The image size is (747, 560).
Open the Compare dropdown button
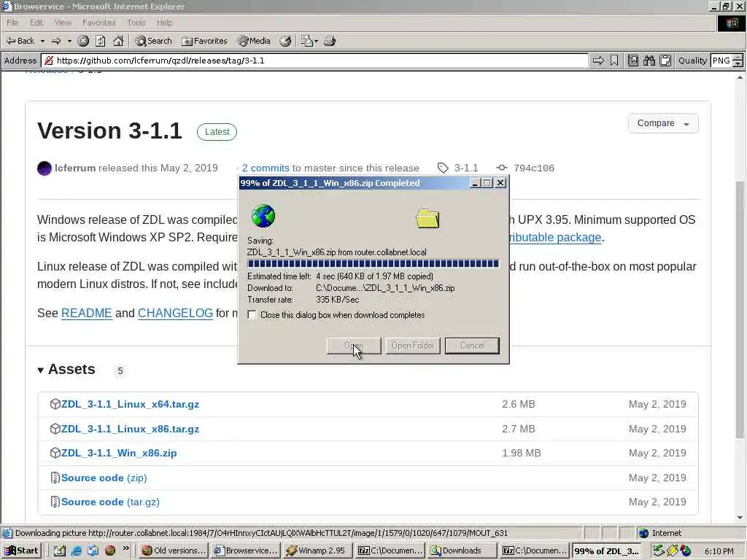(x=663, y=123)
